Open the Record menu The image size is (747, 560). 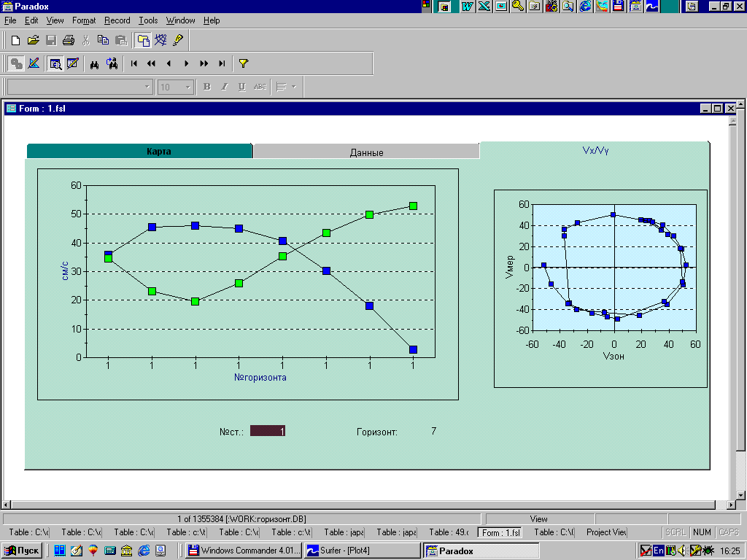click(x=117, y=20)
